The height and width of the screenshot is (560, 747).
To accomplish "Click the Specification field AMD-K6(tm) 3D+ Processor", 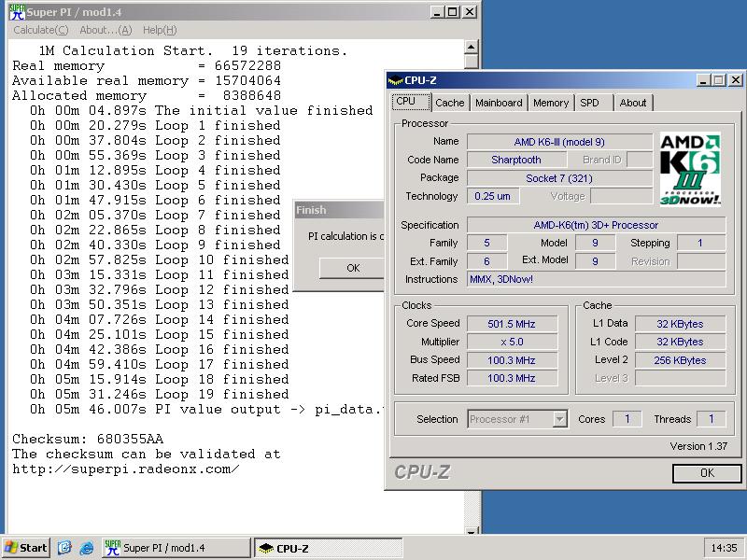I will point(596,225).
